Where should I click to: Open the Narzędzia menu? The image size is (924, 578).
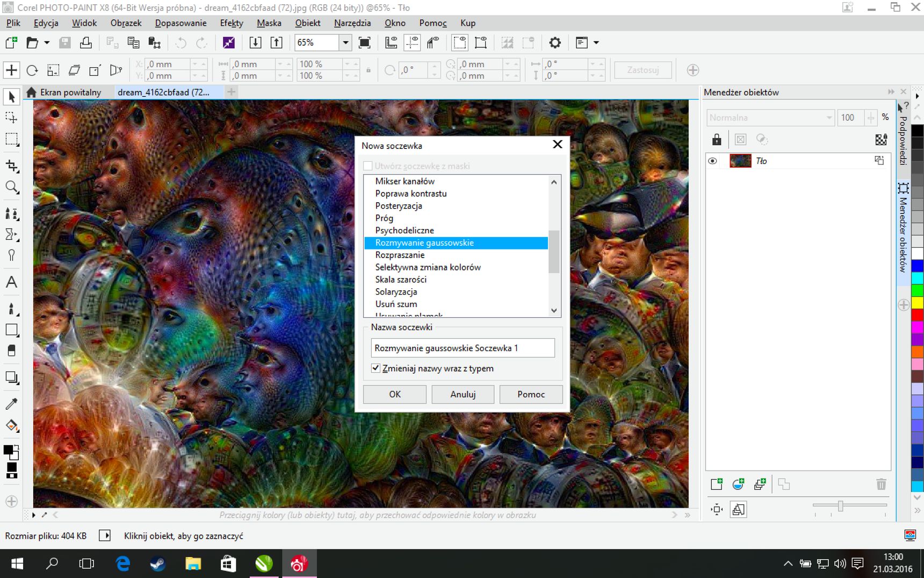click(352, 23)
